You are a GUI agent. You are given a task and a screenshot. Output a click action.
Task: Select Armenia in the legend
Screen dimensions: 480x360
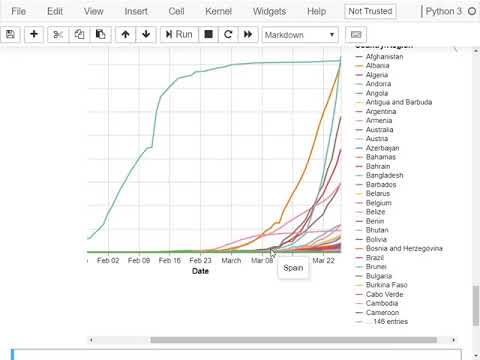(379, 121)
